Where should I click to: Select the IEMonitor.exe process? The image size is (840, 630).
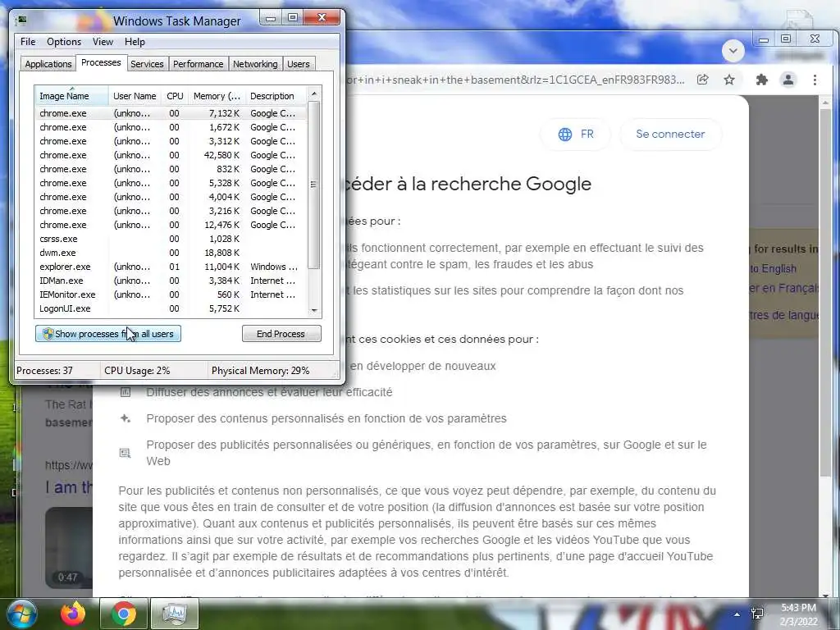(171, 294)
